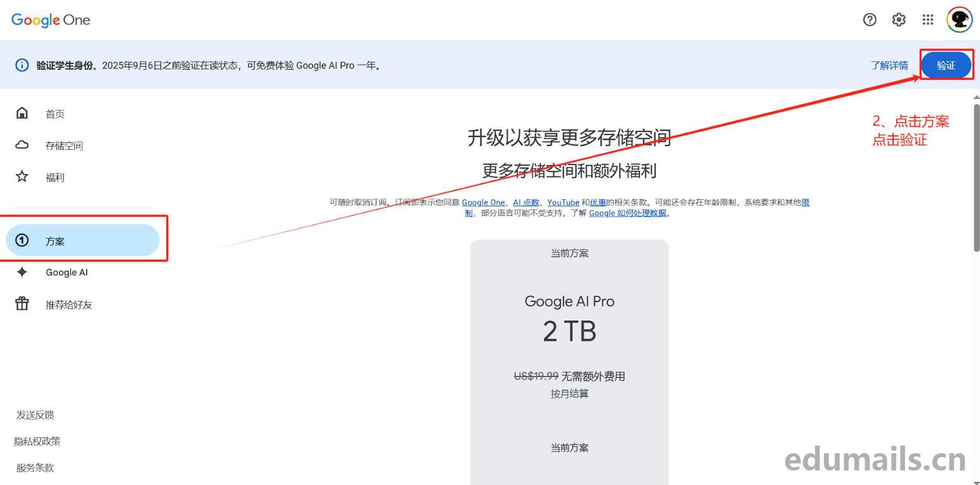Click the home icon beside 首页
This screenshot has width=980, height=485.
tap(22, 113)
